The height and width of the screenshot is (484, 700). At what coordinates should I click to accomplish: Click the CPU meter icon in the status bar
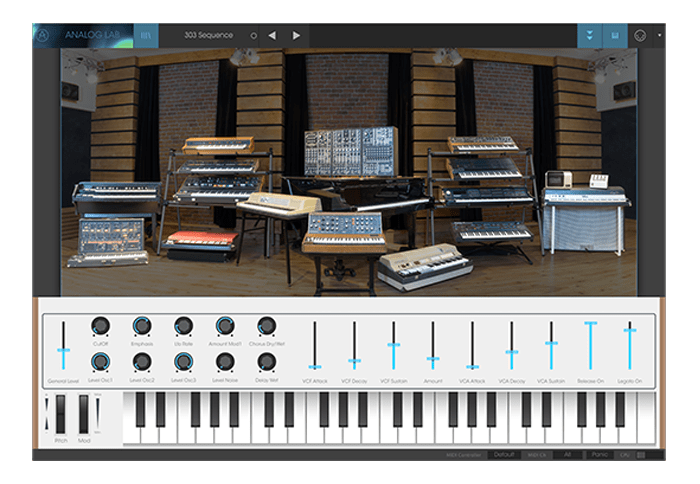coord(641,455)
